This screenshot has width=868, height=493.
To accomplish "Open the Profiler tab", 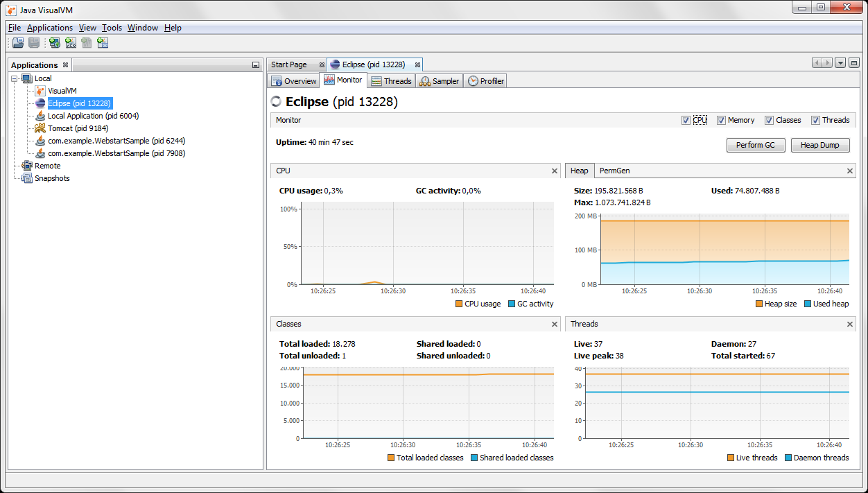I will click(x=485, y=81).
